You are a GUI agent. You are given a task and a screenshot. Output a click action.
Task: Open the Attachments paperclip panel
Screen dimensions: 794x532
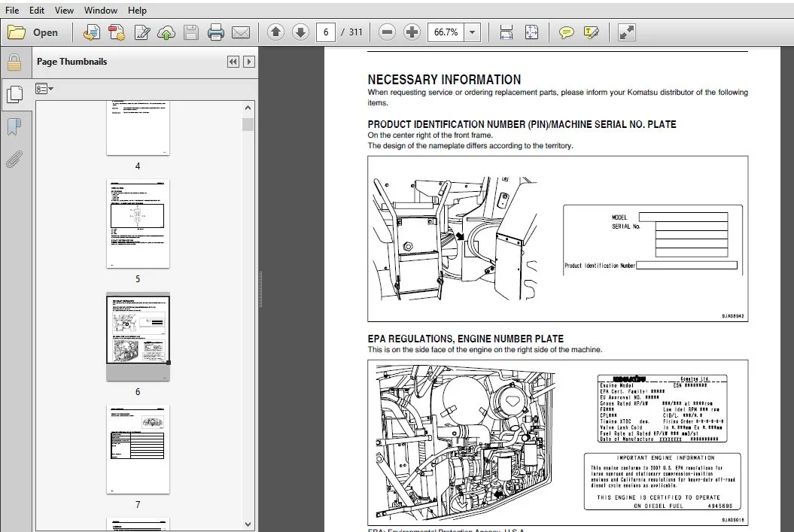pos(14,159)
